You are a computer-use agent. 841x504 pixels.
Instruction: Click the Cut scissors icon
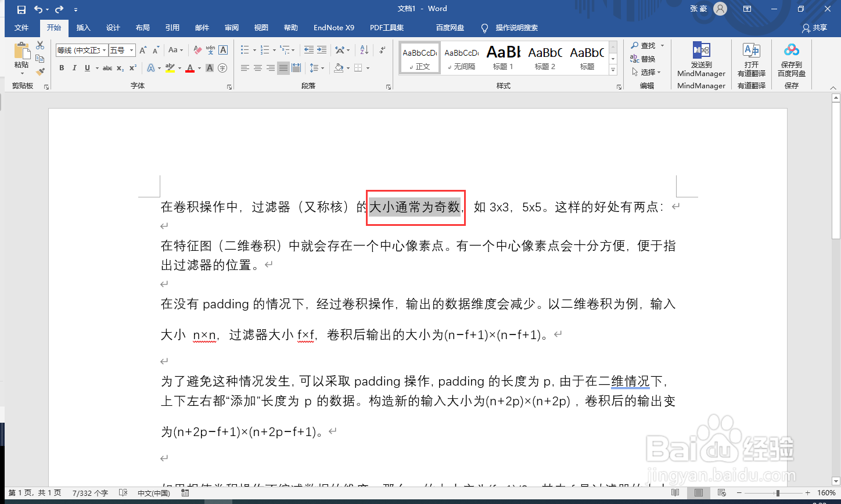[40, 45]
